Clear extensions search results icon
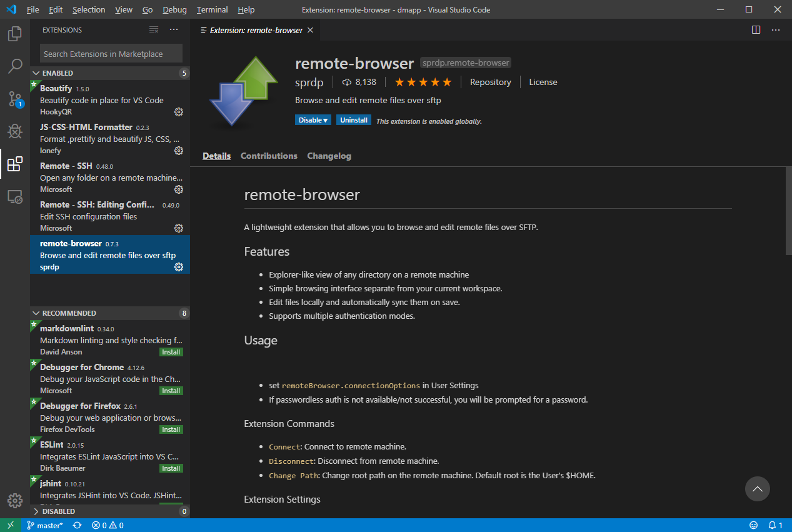Screen dimensions: 792x532 [x=154, y=30]
